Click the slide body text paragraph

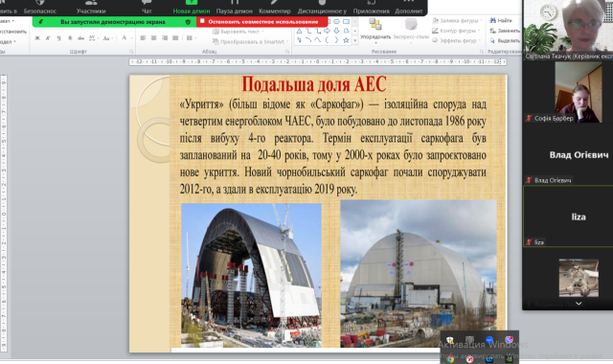point(332,147)
